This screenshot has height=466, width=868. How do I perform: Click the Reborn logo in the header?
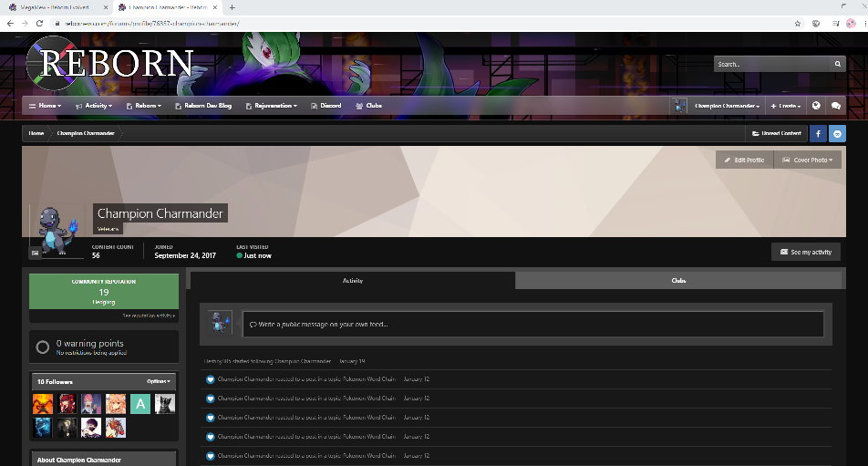point(109,63)
